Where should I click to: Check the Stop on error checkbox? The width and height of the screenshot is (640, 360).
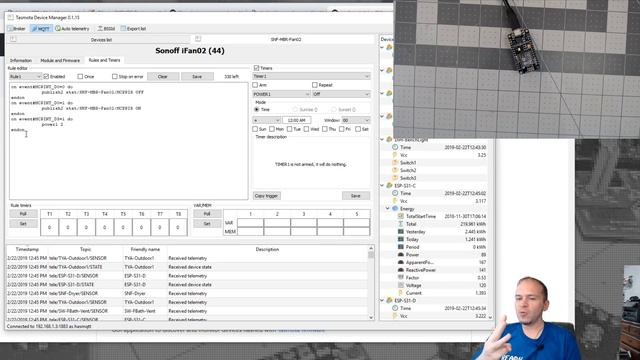115,76
